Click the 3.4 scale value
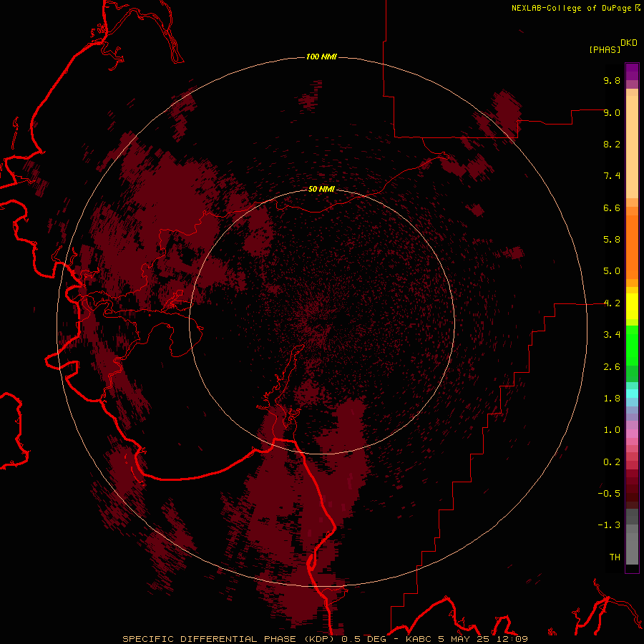 tap(612, 335)
